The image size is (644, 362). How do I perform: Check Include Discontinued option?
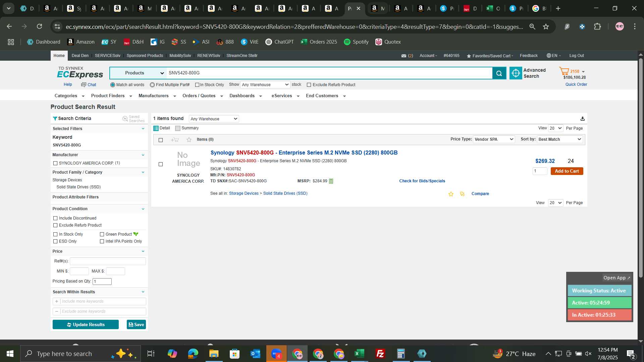[55, 218]
